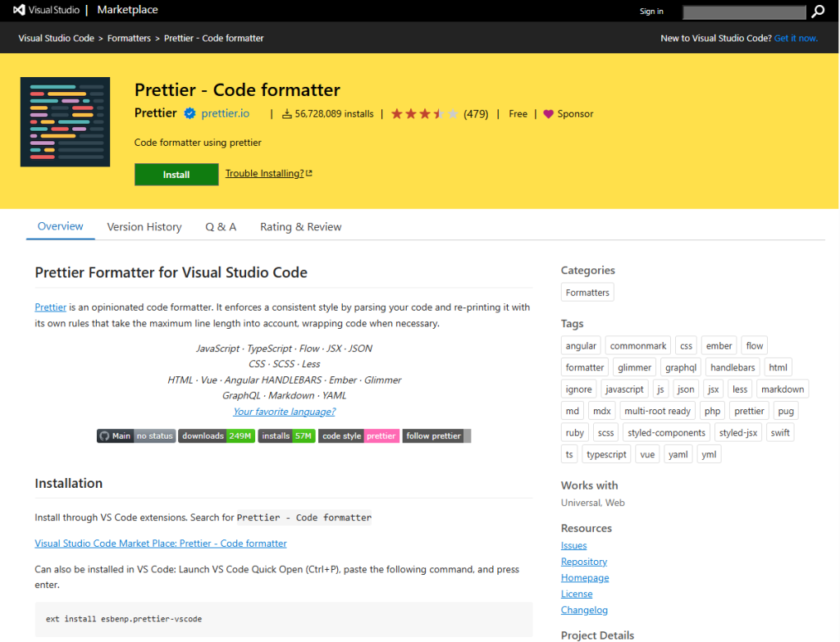This screenshot has width=840, height=642.
Task: Click the prettier.io publisher link
Action: click(x=225, y=113)
